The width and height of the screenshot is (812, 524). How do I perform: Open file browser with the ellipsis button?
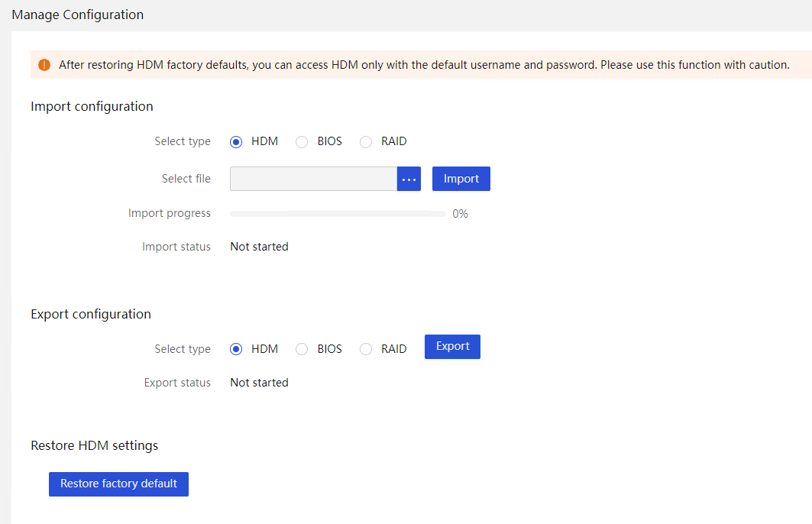pos(409,179)
